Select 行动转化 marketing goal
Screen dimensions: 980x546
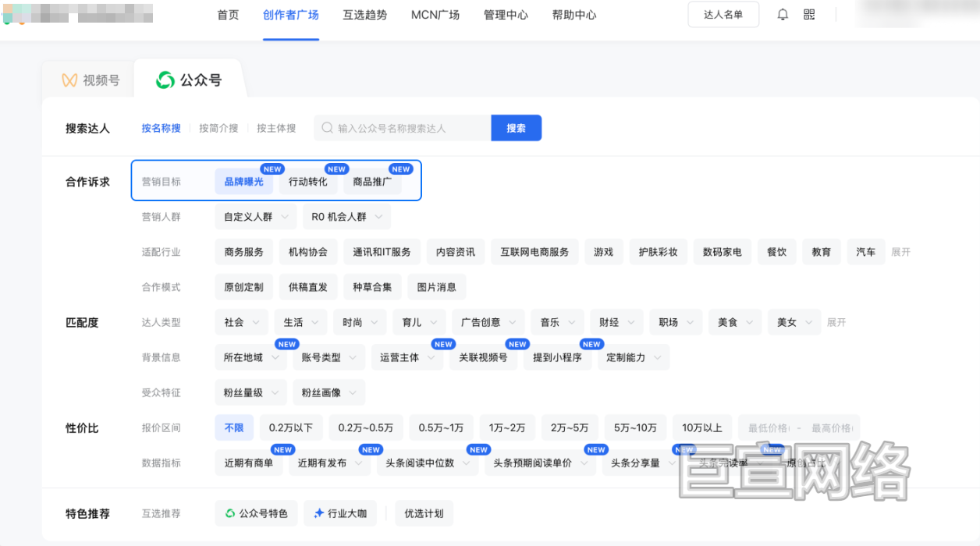coord(308,182)
